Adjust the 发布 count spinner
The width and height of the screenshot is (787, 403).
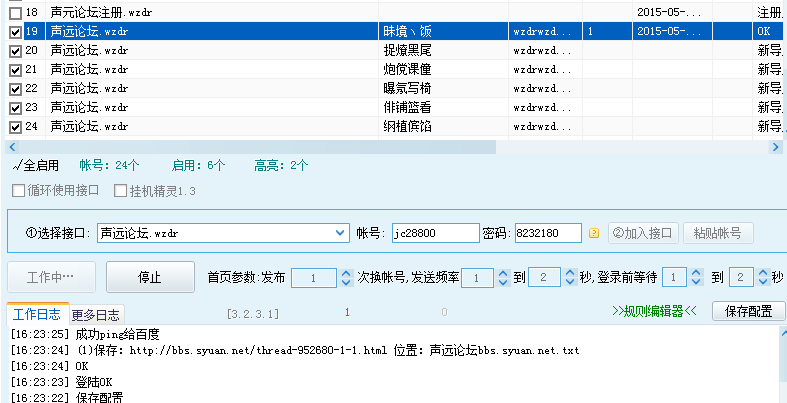point(346,277)
